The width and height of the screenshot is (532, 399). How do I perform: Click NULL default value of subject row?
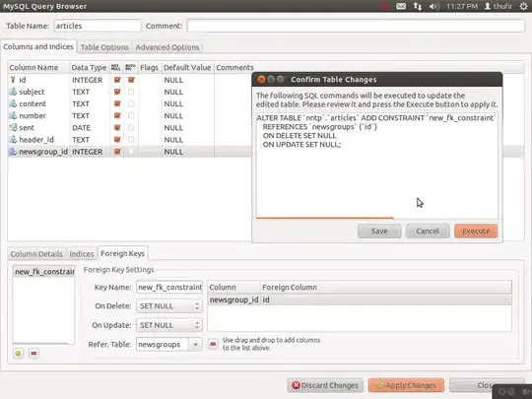point(173,92)
